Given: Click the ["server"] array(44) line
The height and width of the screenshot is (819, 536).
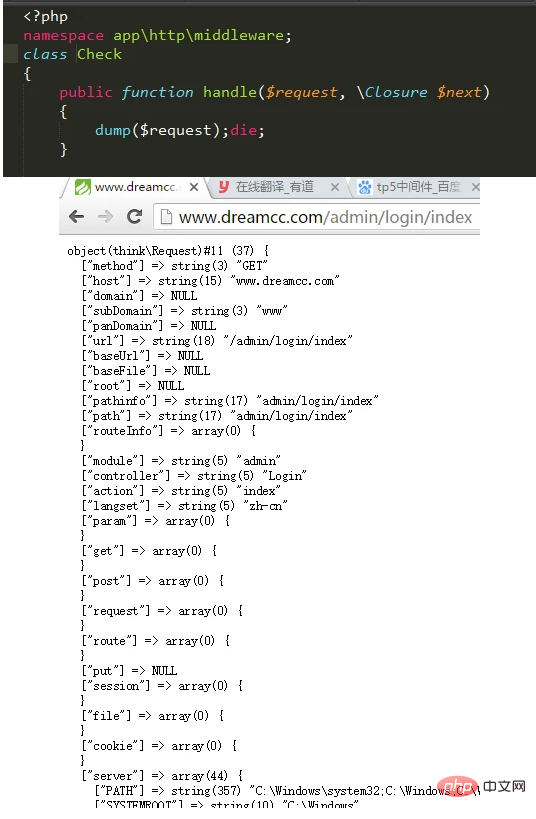Looking at the screenshot, I should pos(162,777).
